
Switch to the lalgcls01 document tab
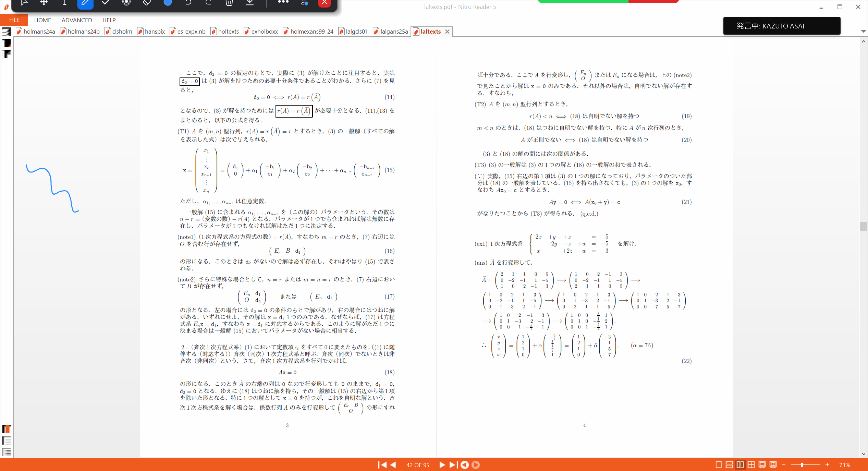(x=354, y=32)
